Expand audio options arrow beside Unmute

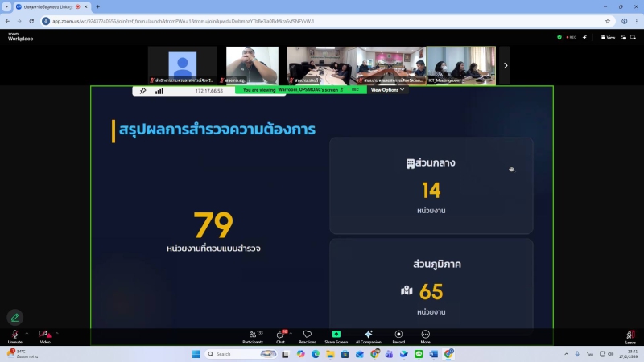point(27,332)
